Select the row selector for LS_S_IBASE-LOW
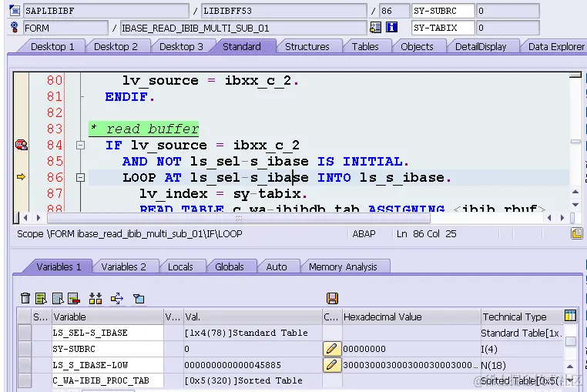The height and width of the screenshot is (392, 587). point(25,365)
